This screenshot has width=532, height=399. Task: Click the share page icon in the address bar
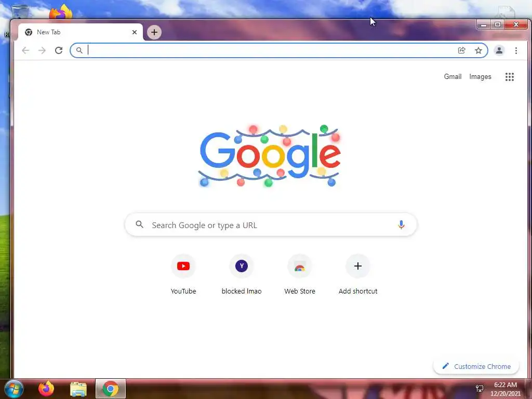[x=461, y=50]
